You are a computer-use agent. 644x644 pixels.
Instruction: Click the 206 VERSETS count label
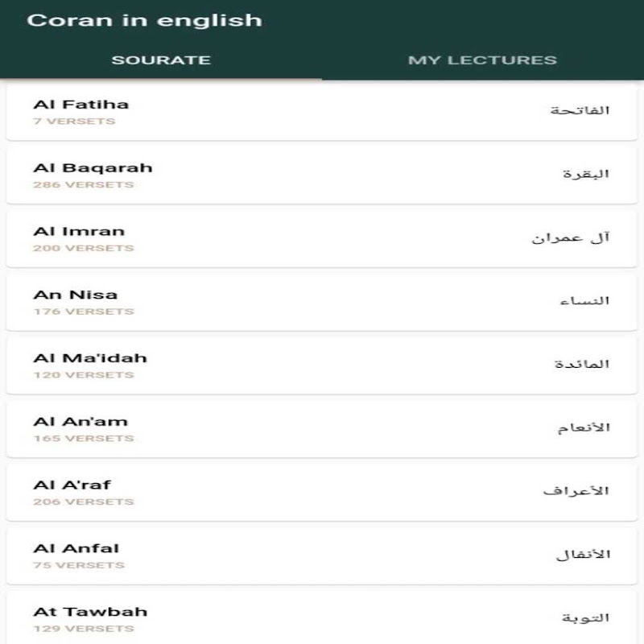(83, 502)
